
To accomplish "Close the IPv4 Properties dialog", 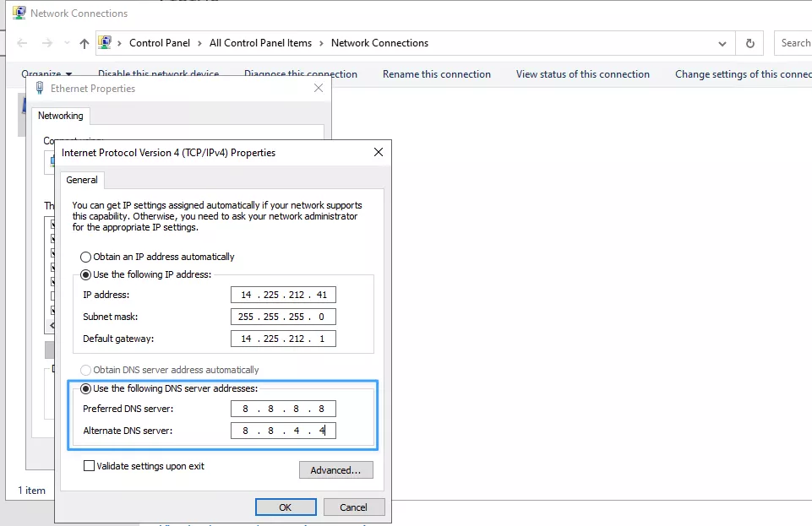I will click(378, 153).
